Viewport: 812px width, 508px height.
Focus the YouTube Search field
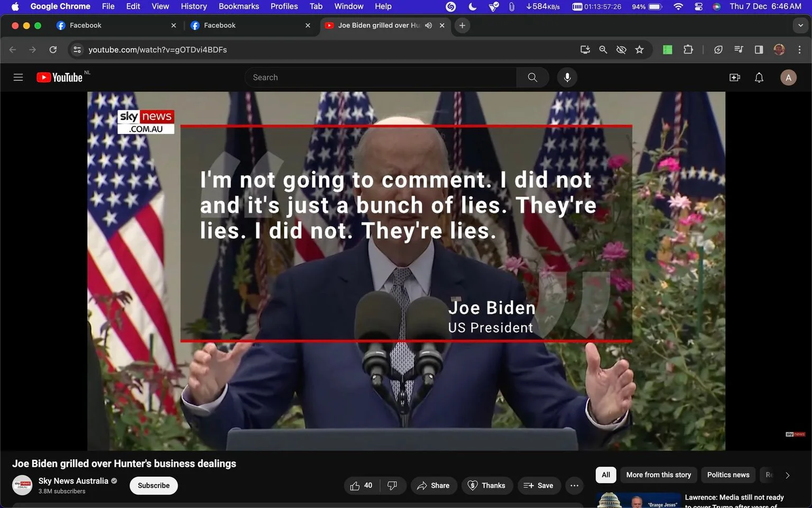[381, 77]
